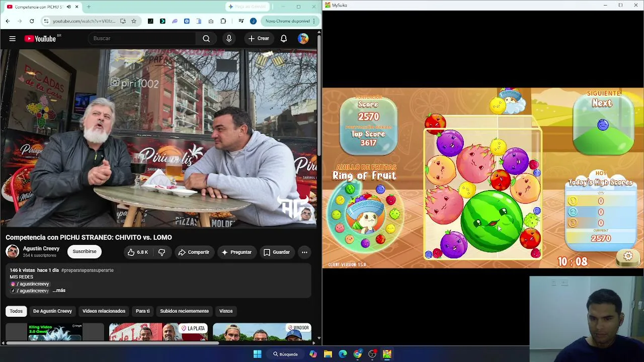Open the YouTube account avatar menu

pos(303,39)
